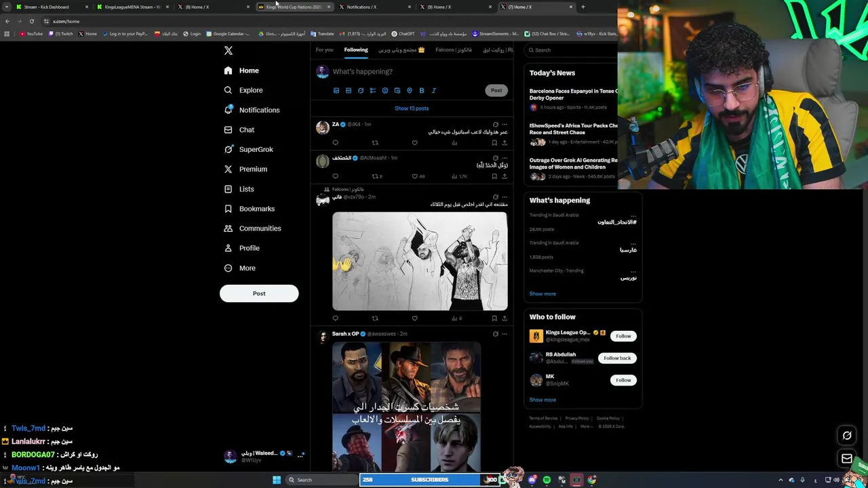Tag location icon in tweet composer

point(410,90)
